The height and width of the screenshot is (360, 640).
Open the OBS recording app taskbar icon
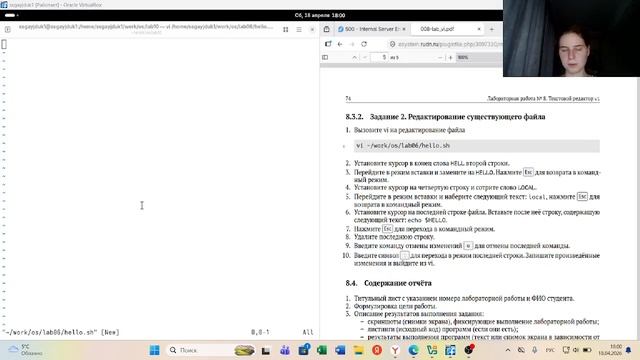[469, 350]
